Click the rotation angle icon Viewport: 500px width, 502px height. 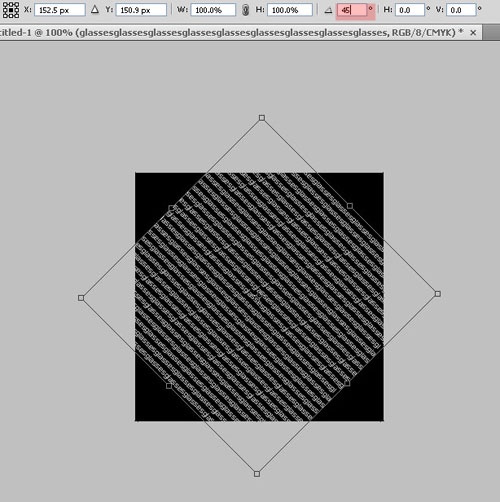[328, 10]
